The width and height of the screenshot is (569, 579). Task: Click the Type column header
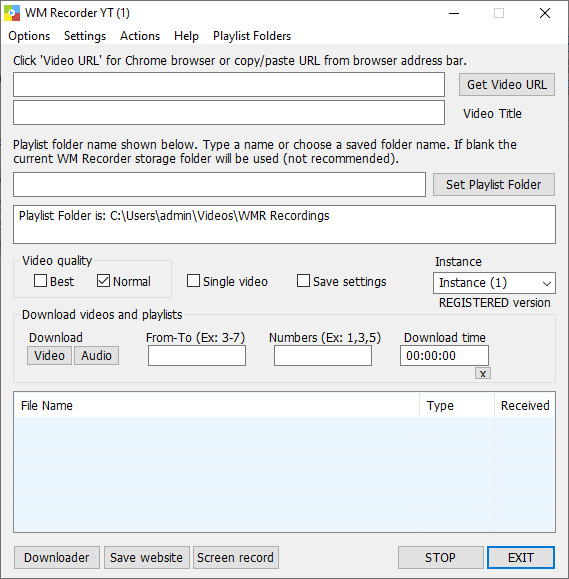pos(457,405)
